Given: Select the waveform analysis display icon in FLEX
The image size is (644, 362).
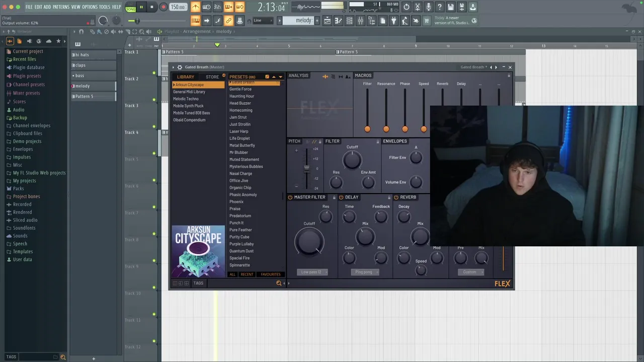Looking at the screenshot, I should [325, 76].
